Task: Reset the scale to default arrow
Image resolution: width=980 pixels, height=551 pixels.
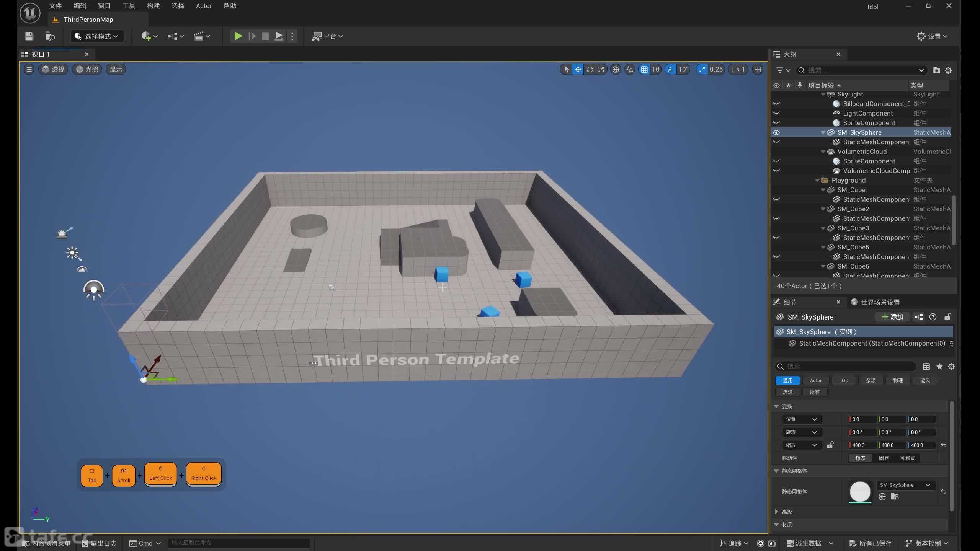Action: (944, 445)
